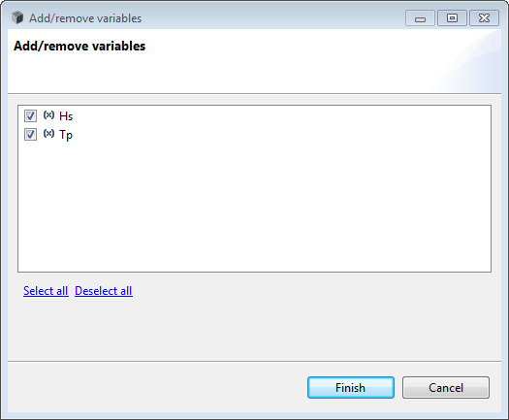
Task: Click the variable (x) icon beside Hs
Action: [x=48, y=115]
